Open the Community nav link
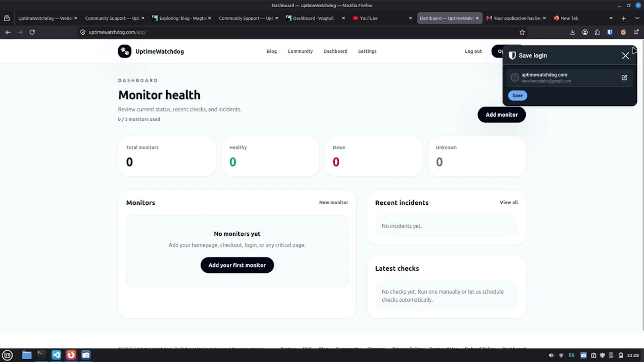 point(300,51)
